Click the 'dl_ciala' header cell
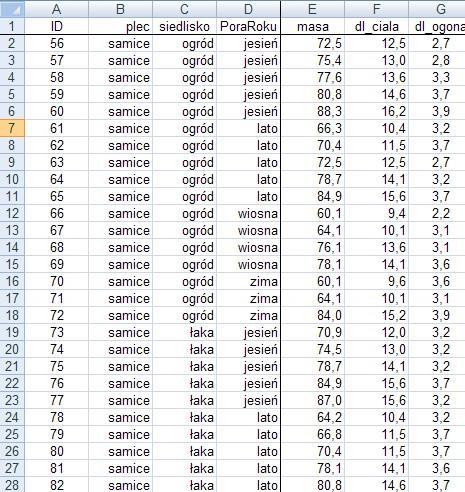The image size is (465, 492). (x=376, y=26)
